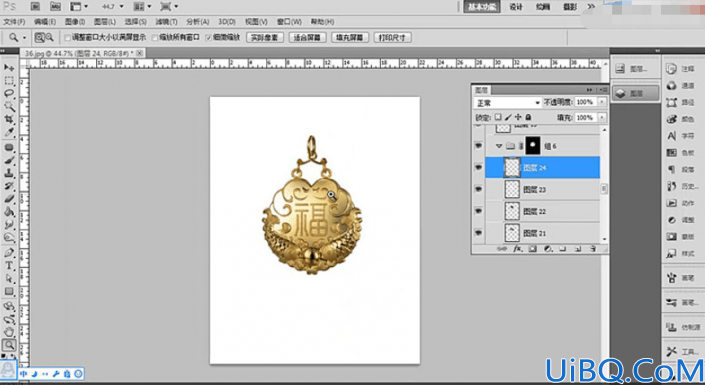This screenshot has height=385, width=705.
Task: Select the Hand tool
Action: pos(9,332)
